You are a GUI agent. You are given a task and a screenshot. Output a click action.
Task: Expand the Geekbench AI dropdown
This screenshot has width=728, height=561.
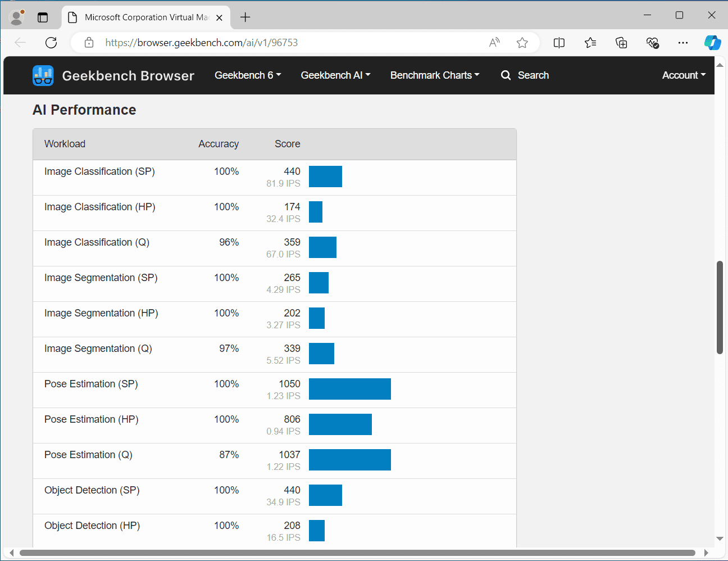point(335,75)
